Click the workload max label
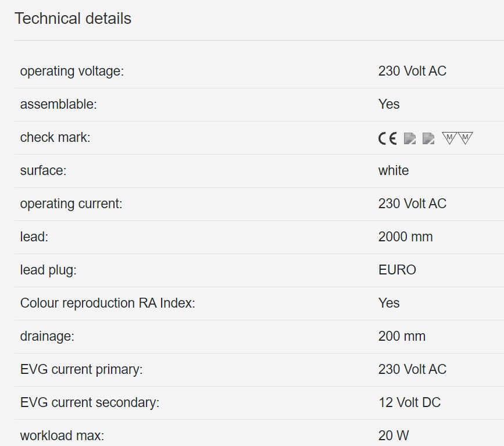Viewport: 504px width, 446px height. pos(62,436)
